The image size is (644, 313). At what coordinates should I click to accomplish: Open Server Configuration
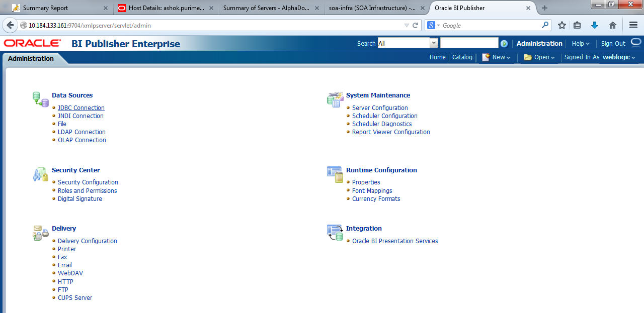380,108
